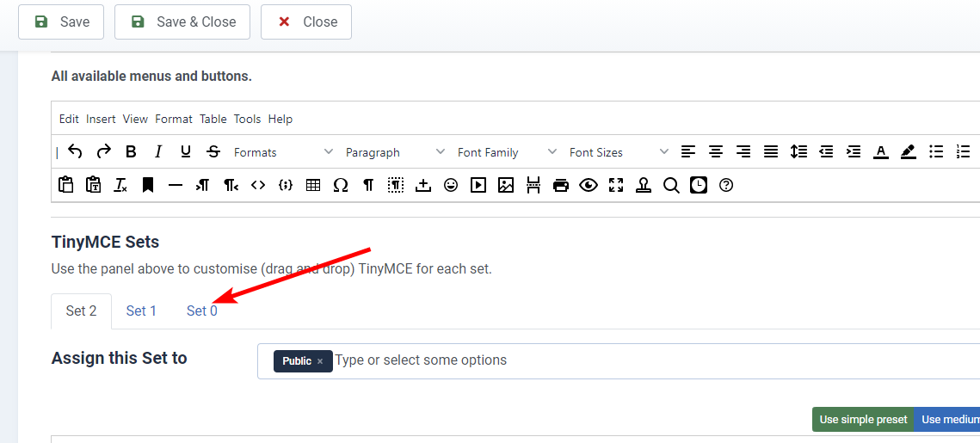980x443 pixels.
Task: Click the line height icon
Action: [x=798, y=152]
